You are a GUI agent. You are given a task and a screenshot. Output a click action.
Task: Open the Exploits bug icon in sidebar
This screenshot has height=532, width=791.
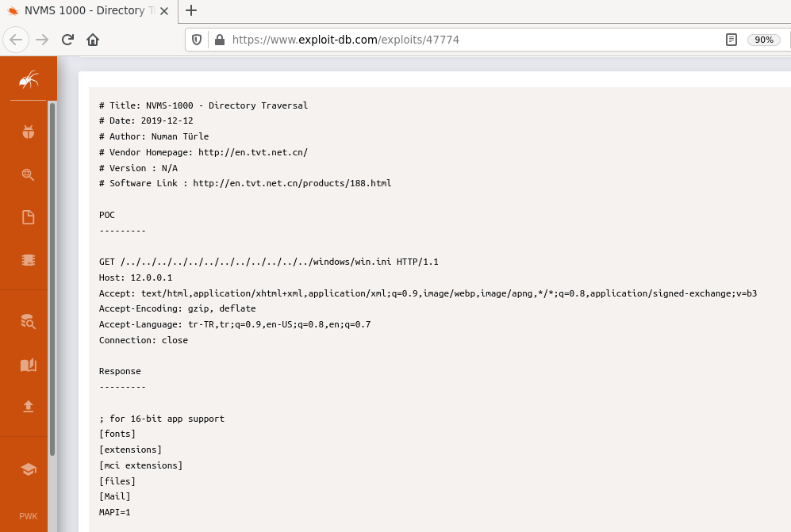coord(29,132)
